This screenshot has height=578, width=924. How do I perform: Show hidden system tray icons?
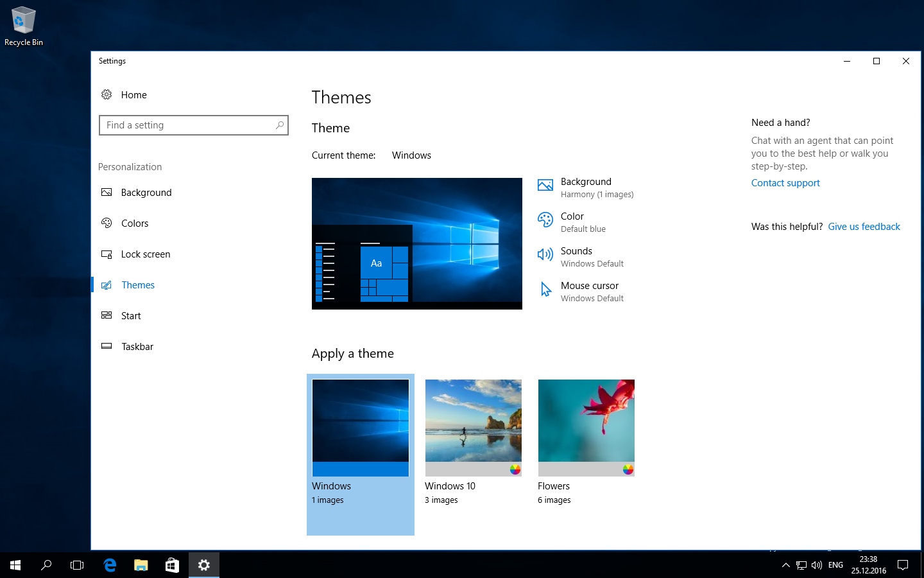pos(786,565)
